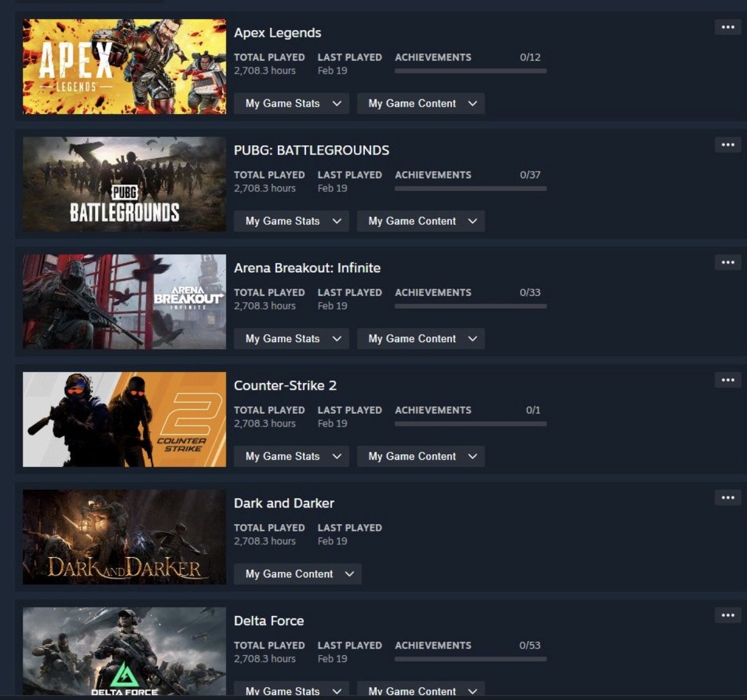Click the Counter-Strike 2 achievements progress bar
The image size is (747, 700).
pyautogui.click(x=470, y=424)
